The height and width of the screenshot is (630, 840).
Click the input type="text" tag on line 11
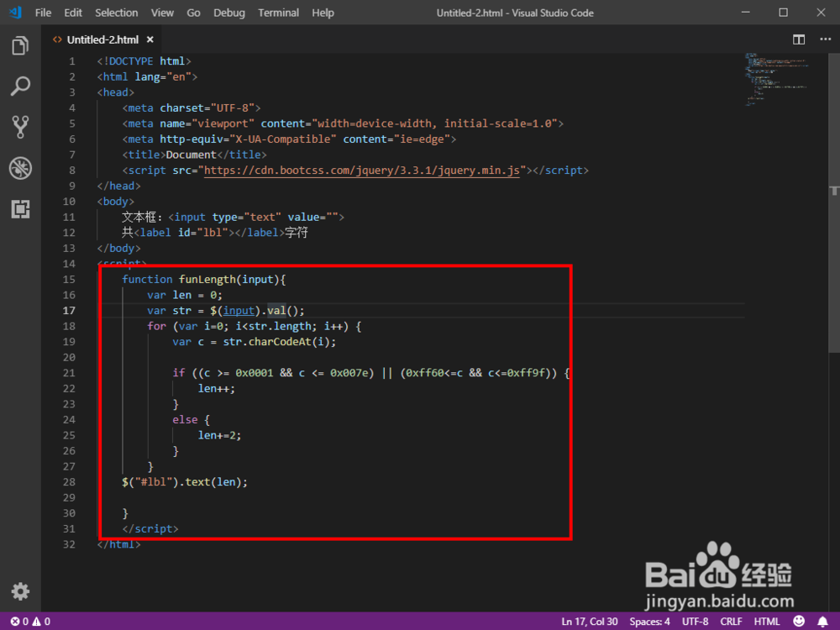click(x=256, y=217)
